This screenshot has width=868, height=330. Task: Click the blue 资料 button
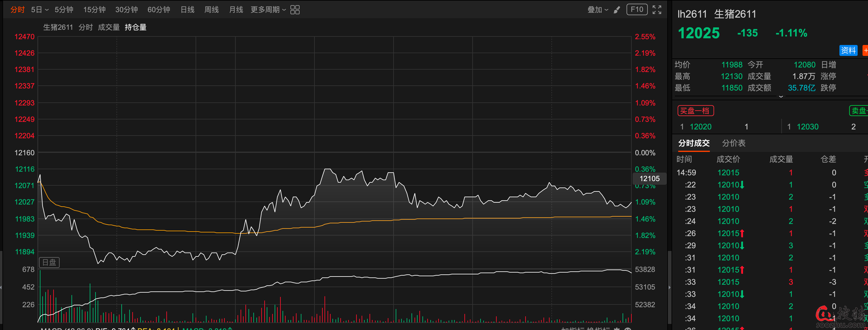click(x=848, y=50)
